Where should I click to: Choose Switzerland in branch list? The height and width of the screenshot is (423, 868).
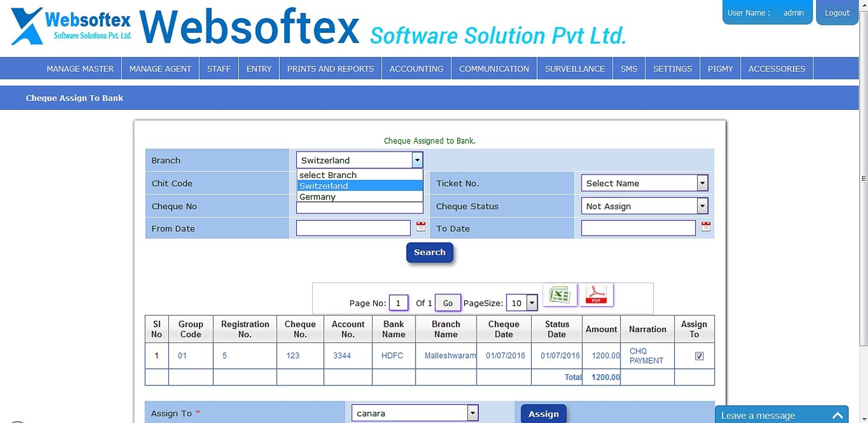click(x=360, y=186)
